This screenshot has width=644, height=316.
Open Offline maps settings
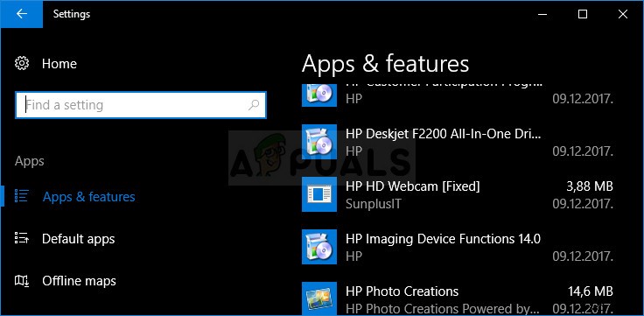79,281
